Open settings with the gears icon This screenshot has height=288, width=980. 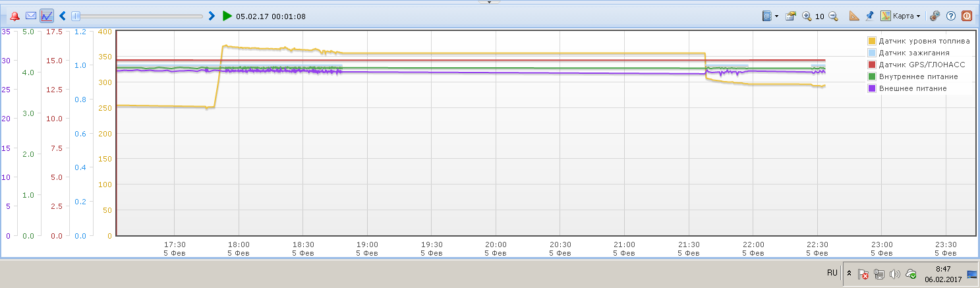(x=935, y=16)
